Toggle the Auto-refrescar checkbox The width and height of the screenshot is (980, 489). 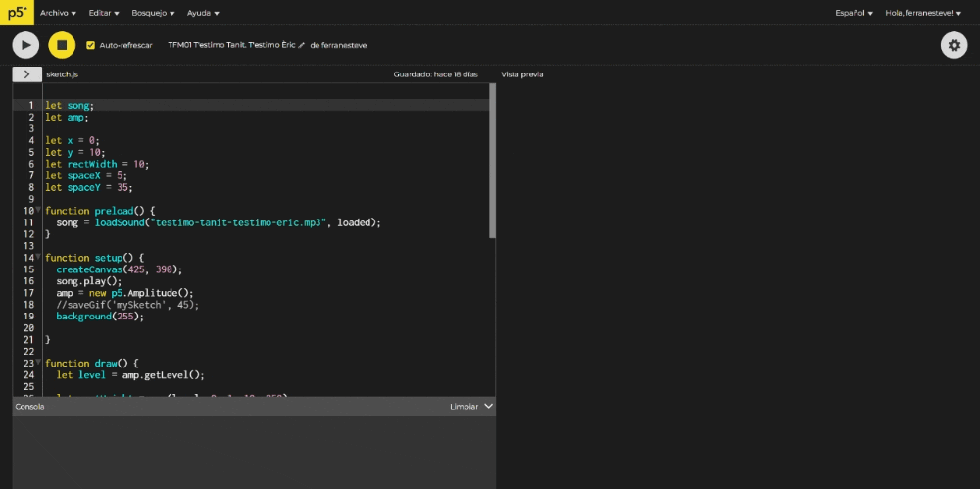[91, 45]
